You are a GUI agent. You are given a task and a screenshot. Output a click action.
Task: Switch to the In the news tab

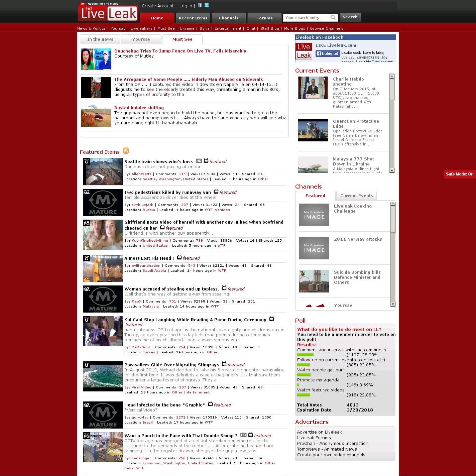click(x=100, y=39)
